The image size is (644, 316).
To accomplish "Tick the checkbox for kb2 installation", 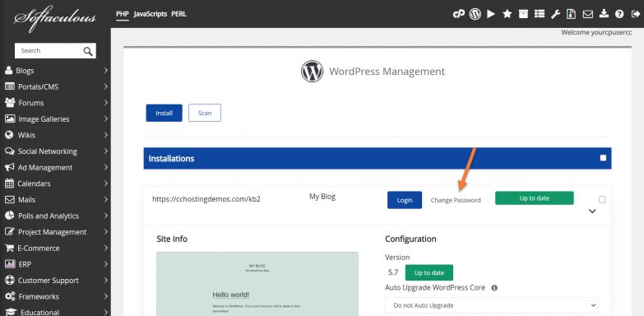I will 602,200.
